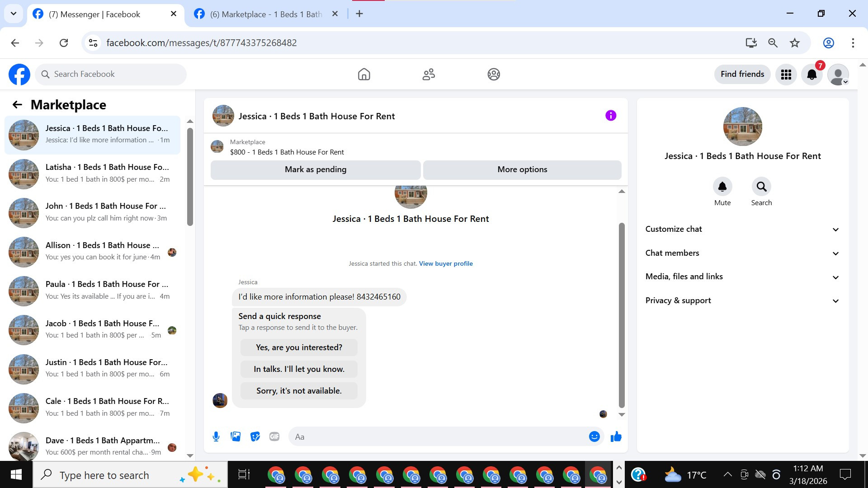Search in conversation using the magnifier icon
The width and height of the screenshot is (868, 488).
click(761, 187)
